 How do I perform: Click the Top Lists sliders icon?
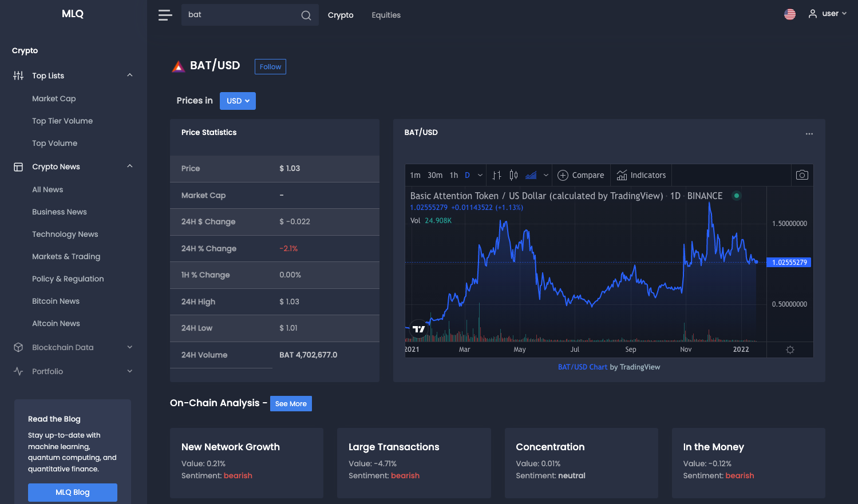18,76
